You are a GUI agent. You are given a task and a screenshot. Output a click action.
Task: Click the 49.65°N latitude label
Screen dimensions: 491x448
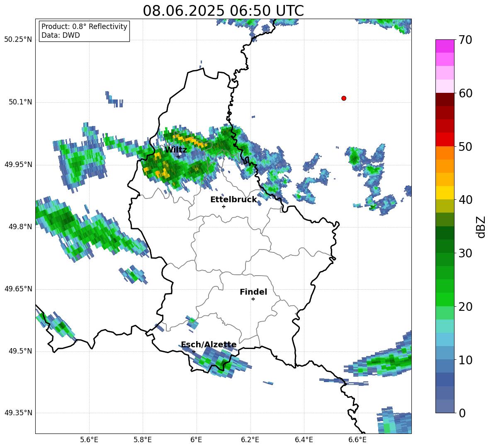pyautogui.click(x=18, y=289)
